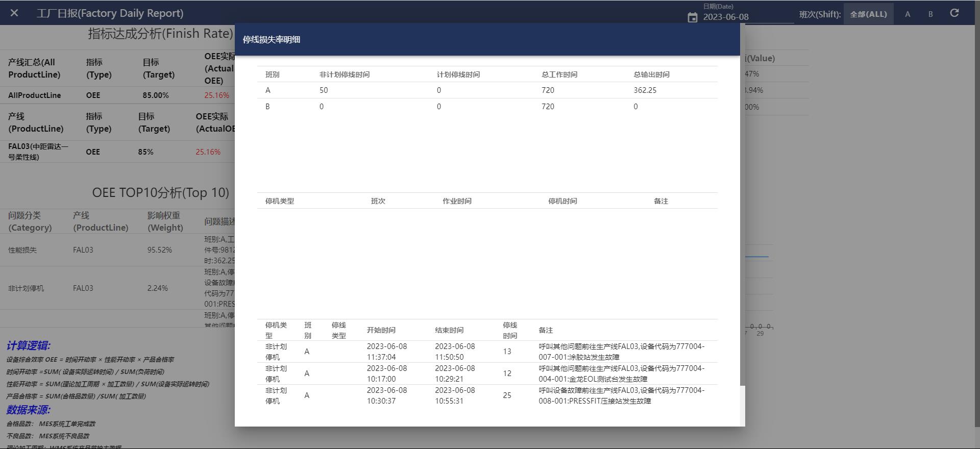This screenshot has width=980, height=449.
Task: Select downtime row starting 10:17:00
Action: 487,373
